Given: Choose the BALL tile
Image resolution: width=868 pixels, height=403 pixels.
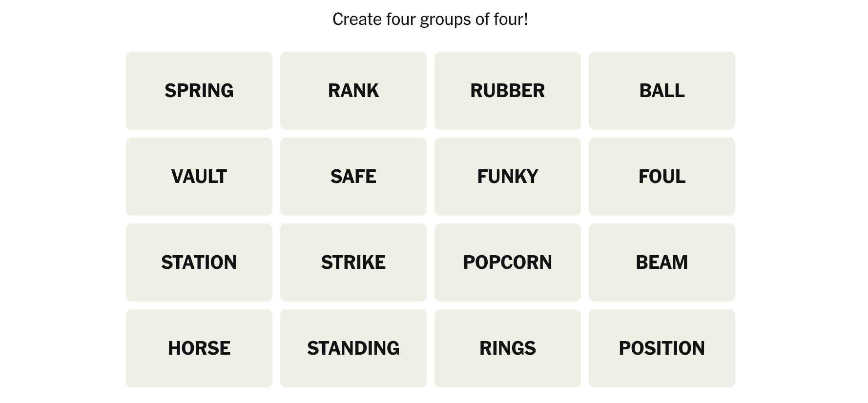Looking at the screenshot, I should 661,91.
